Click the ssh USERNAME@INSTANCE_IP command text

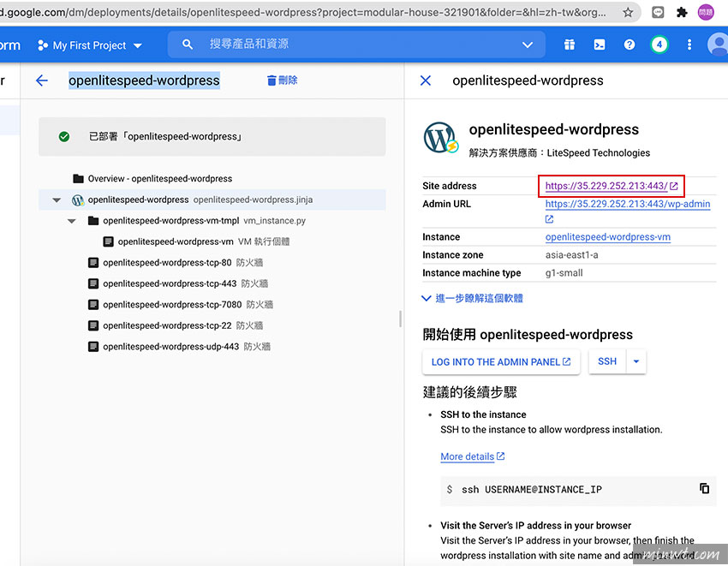(x=532, y=490)
